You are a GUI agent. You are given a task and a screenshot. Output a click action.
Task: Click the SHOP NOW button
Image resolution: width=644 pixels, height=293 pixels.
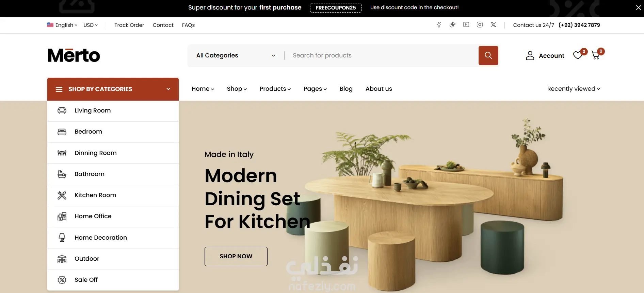236,256
